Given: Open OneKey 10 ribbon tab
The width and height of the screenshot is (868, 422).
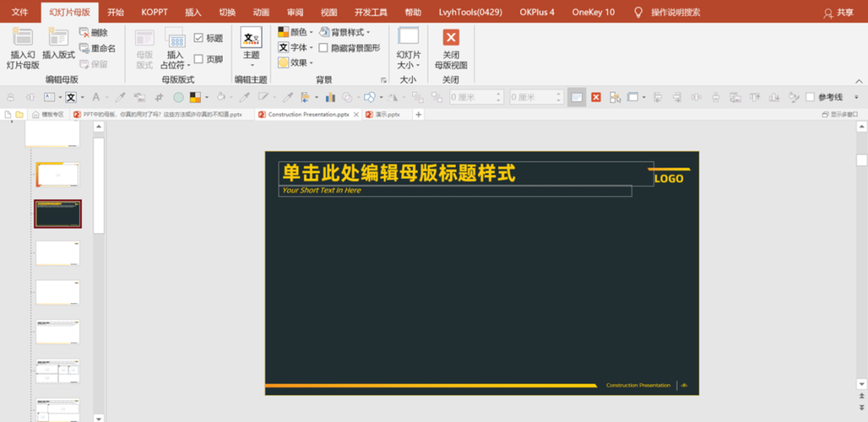Looking at the screenshot, I should [x=593, y=12].
